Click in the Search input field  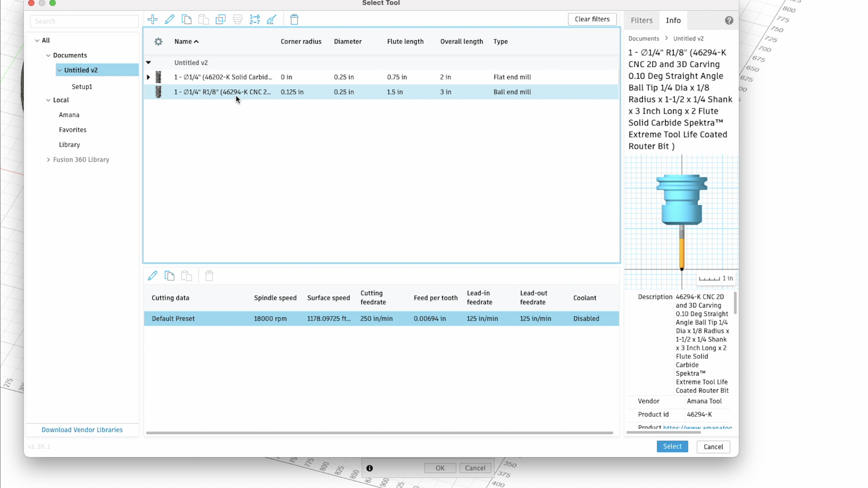pyautogui.click(x=84, y=21)
